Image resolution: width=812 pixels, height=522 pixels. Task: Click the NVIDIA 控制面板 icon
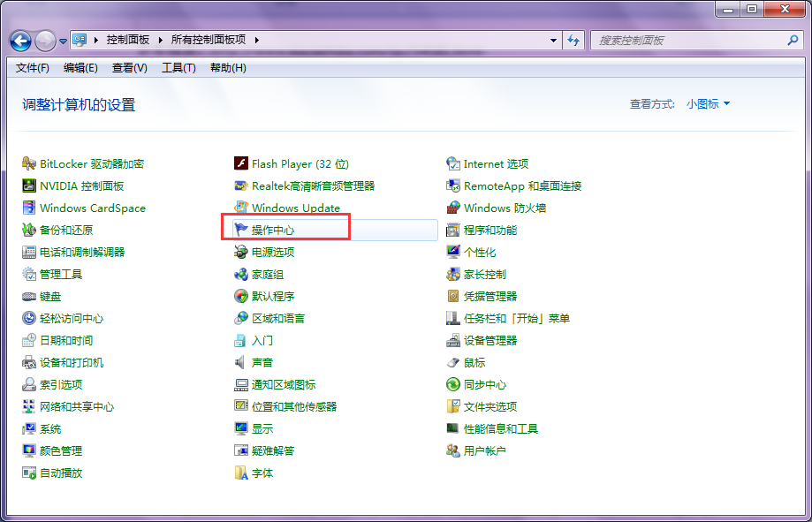click(x=28, y=185)
